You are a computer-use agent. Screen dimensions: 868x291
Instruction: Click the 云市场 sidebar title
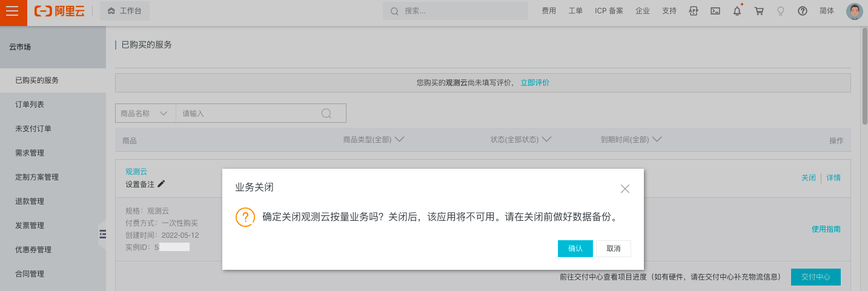[20, 47]
